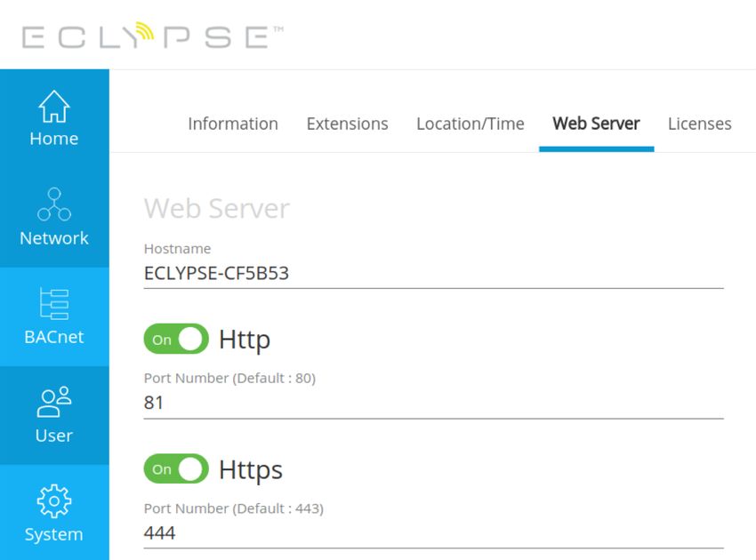Open the System gear icon
This screenshot has height=560, width=756.
coord(54,500)
